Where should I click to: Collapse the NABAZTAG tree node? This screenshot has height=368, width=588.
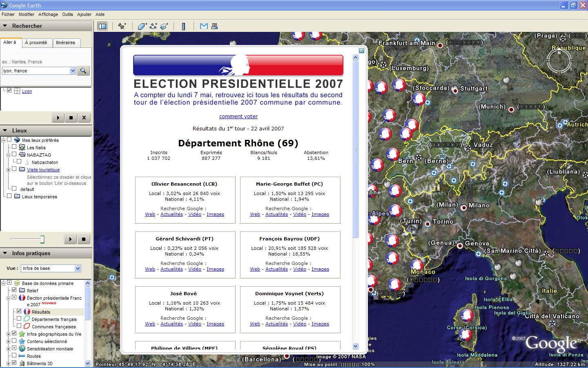point(8,155)
